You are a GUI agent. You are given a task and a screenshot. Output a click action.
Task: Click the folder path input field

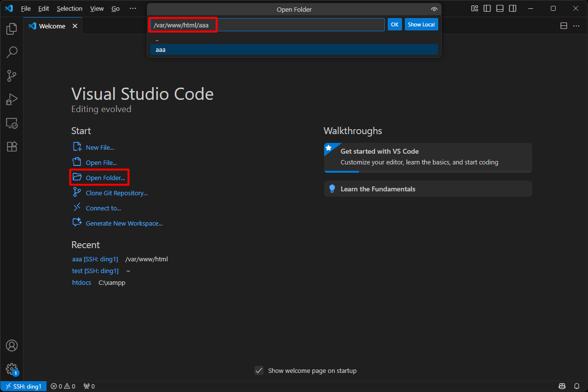point(267,24)
